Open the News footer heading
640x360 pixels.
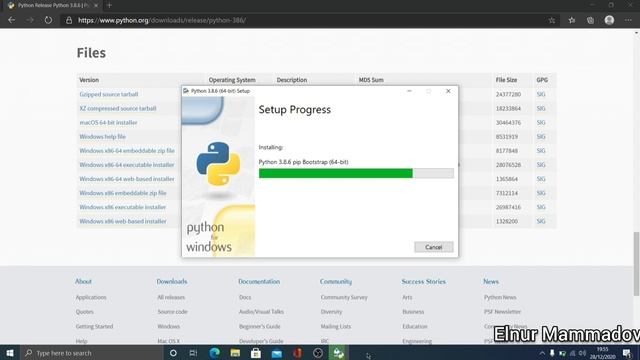tap(491, 281)
